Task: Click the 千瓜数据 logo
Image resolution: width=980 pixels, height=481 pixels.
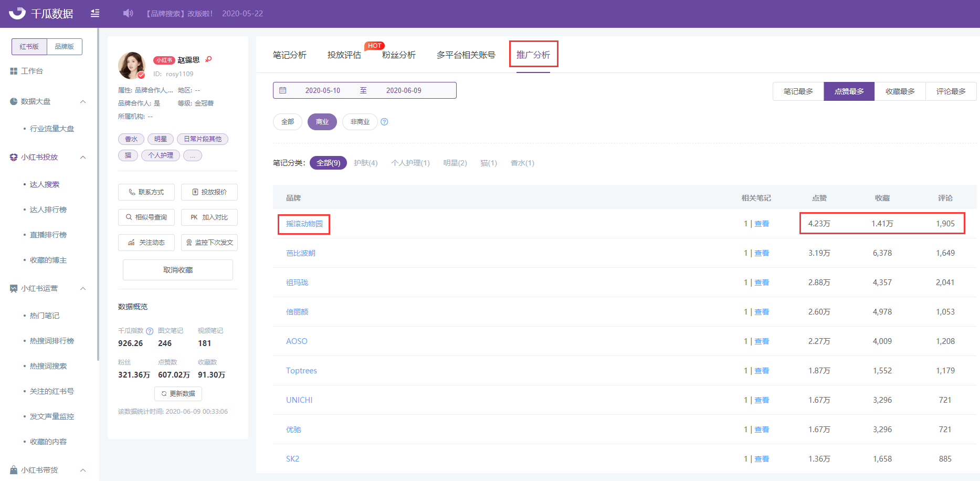Action: click(x=41, y=13)
